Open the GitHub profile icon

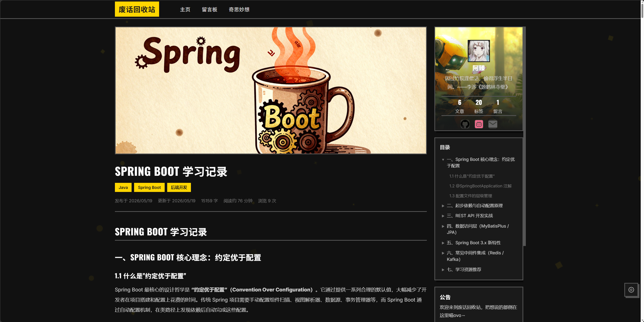tap(465, 124)
